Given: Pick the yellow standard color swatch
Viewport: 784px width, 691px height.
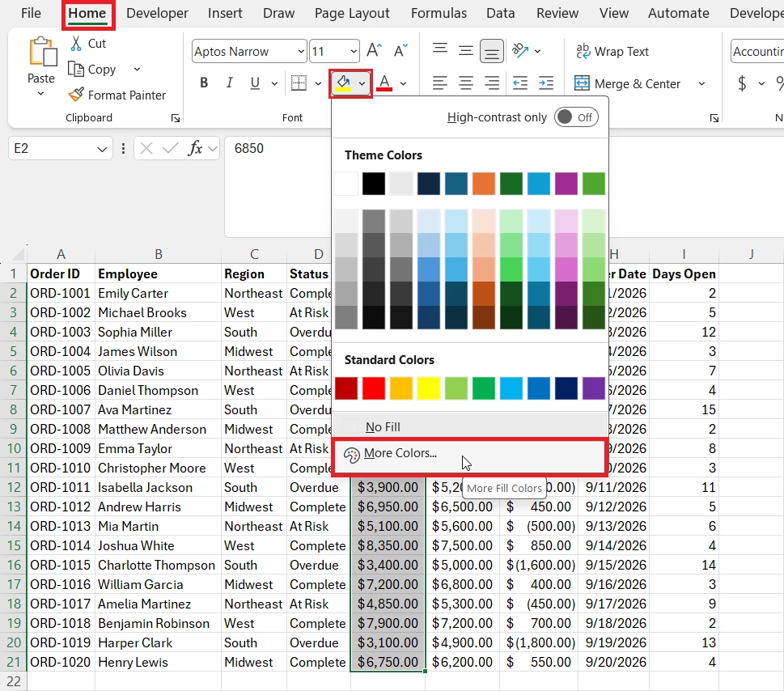Looking at the screenshot, I should [429, 388].
